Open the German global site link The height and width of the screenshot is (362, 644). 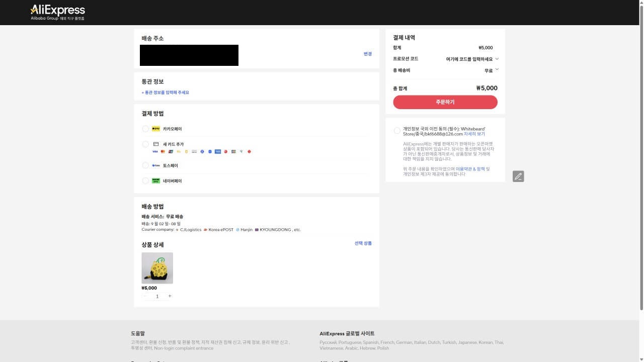[404, 342]
